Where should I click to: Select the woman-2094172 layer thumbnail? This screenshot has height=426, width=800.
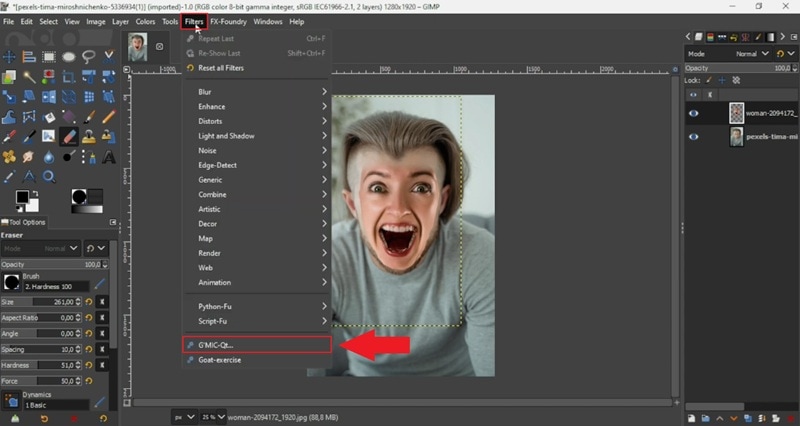(736, 113)
